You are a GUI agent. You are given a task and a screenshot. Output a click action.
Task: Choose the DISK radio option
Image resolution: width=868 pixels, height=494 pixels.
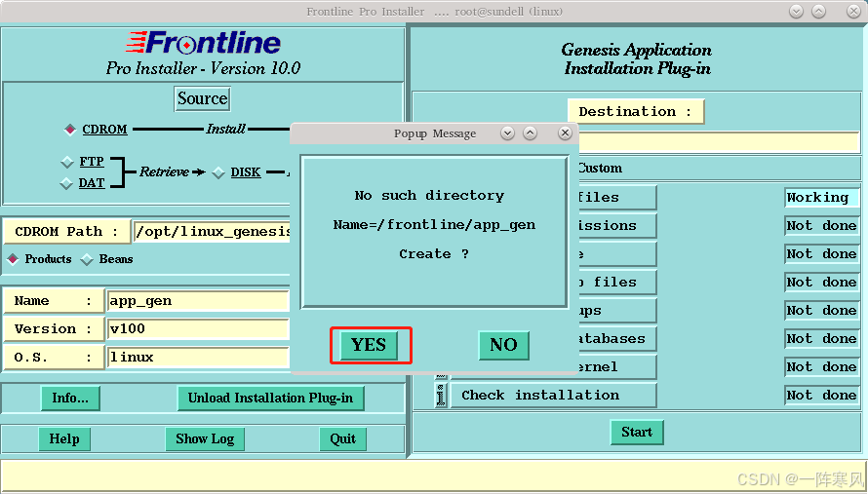click(218, 172)
